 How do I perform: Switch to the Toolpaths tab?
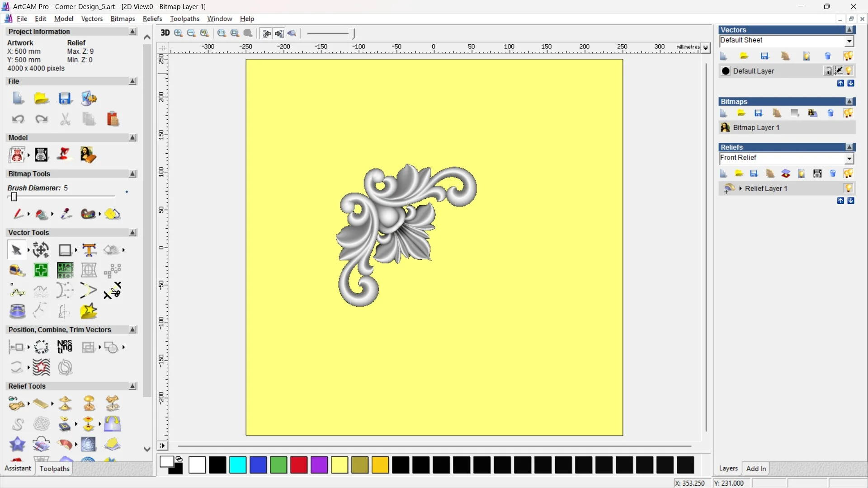[54, 469]
